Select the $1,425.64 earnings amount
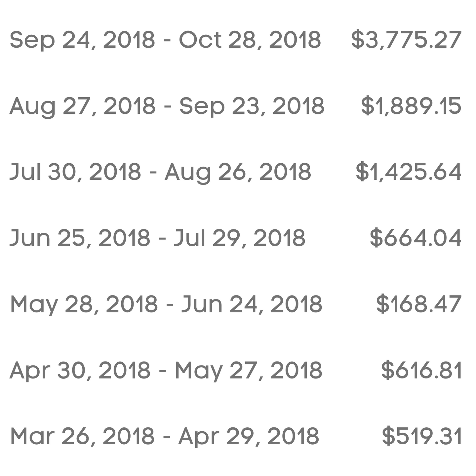476x476 pixels. tap(409, 172)
